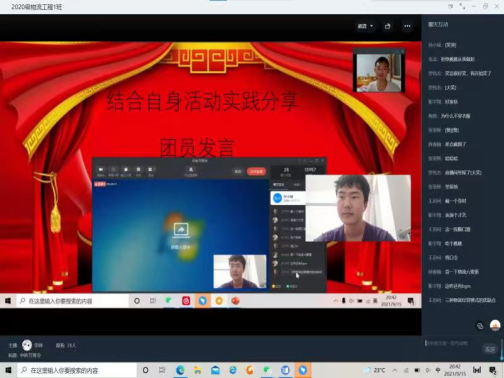504x378 pixels.
Task: Click the Windows search box on taskbar
Action: [77, 370]
